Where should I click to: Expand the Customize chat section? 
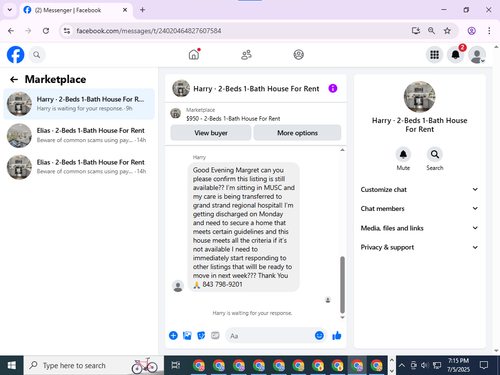pyautogui.click(x=419, y=189)
